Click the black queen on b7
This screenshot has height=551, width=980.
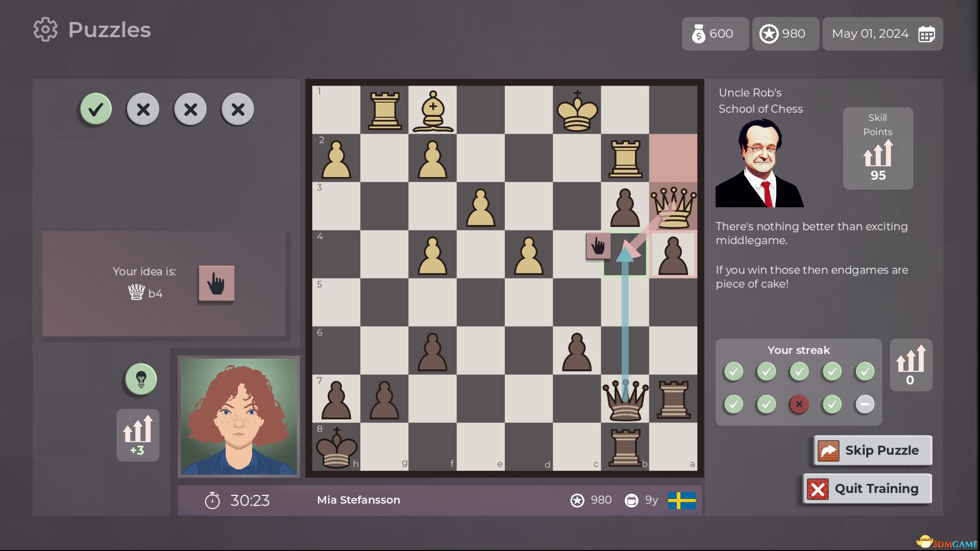[x=625, y=400]
